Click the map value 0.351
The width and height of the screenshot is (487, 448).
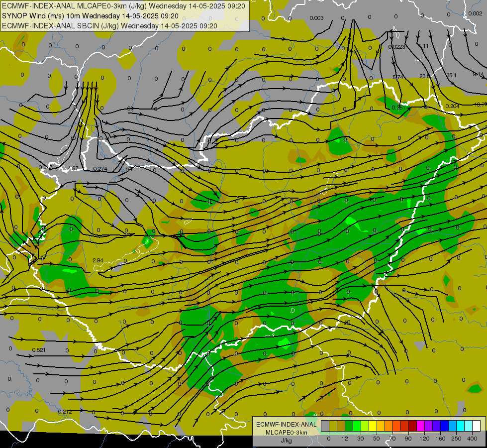(x=398, y=108)
